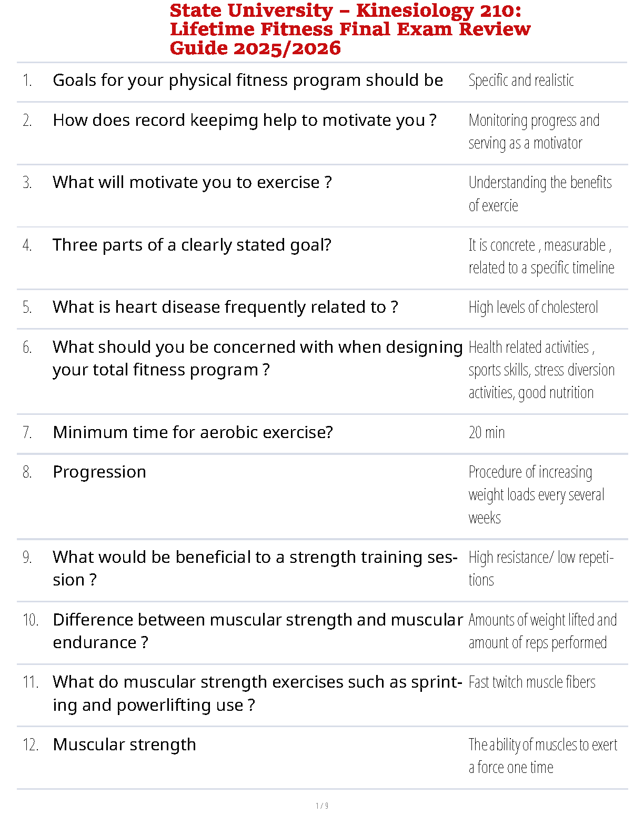Click the red exam review guide title
The image size is (644, 834).
[350, 29]
